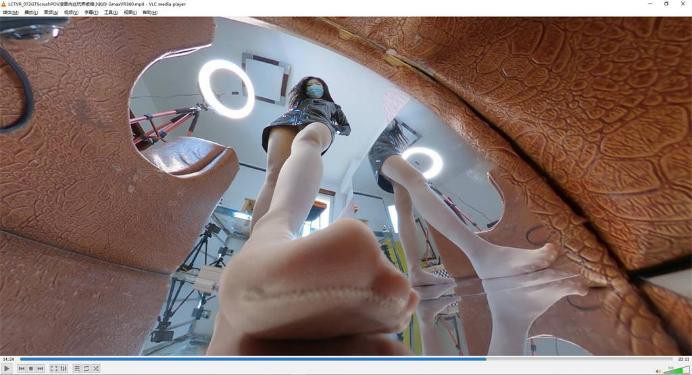Adjust the green volume slider
The width and height of the screenshot is (692, 375).
click(676, 370)
